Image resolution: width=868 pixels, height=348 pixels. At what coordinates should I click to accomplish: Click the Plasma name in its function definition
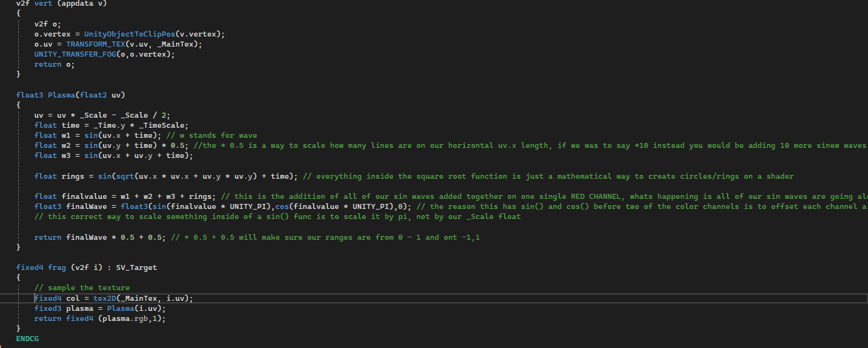(61, 95)
